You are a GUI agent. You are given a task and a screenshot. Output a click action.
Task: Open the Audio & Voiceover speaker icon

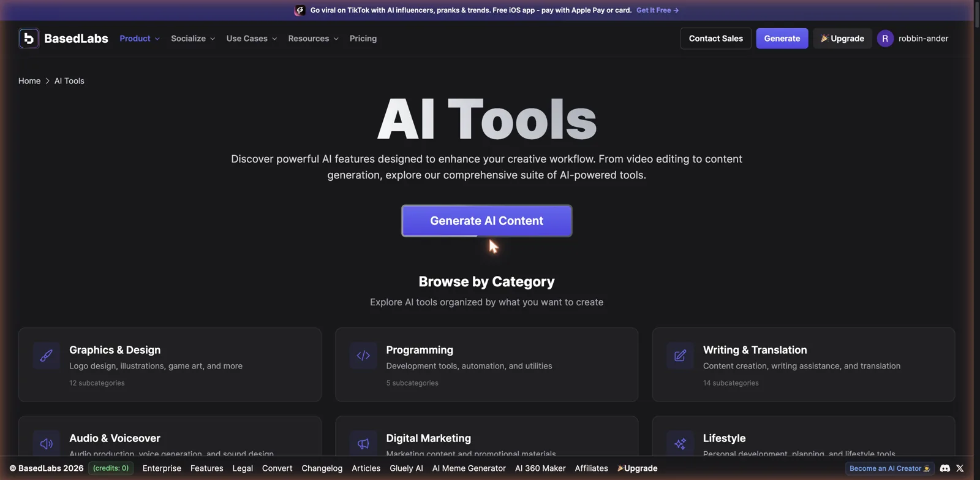(46, 444)
